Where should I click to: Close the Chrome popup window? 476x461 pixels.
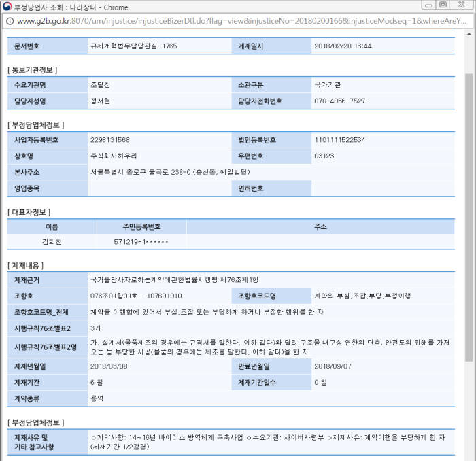click(x=462, y=5)
